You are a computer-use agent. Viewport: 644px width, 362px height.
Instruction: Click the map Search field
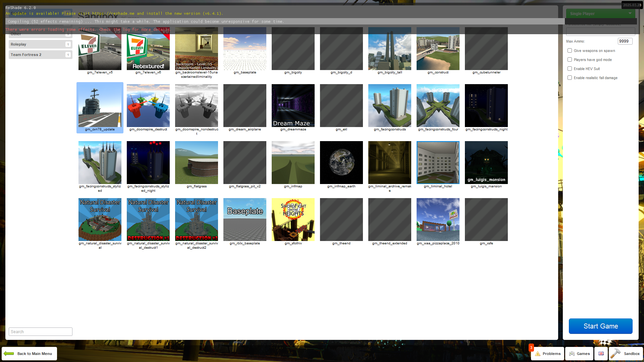point(40,332)
